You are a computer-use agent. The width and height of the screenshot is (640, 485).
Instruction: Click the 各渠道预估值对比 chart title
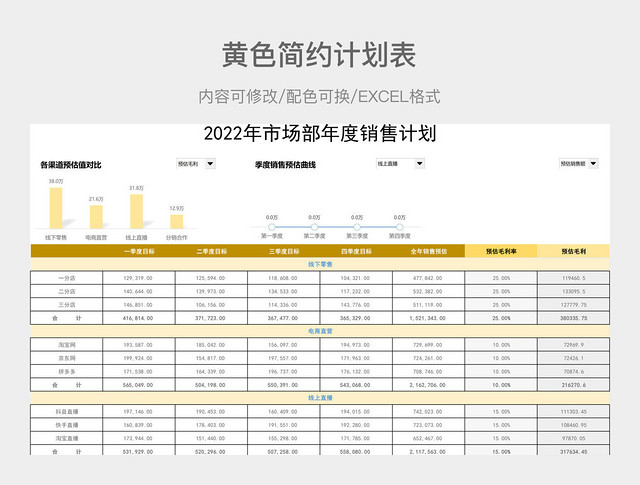(71, 165)
